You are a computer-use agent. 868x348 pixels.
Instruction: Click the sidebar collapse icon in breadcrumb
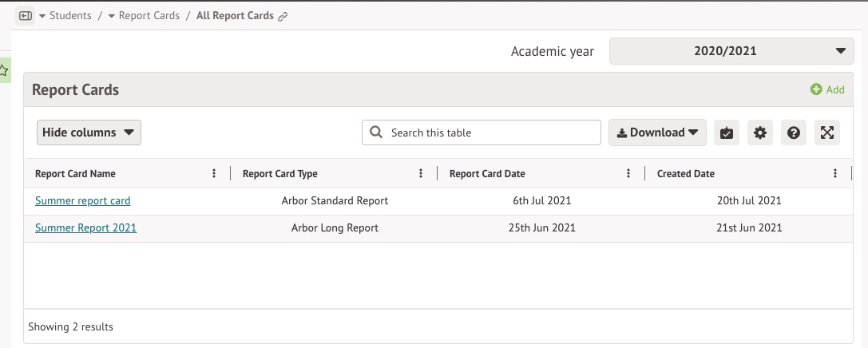click(25, 16)
